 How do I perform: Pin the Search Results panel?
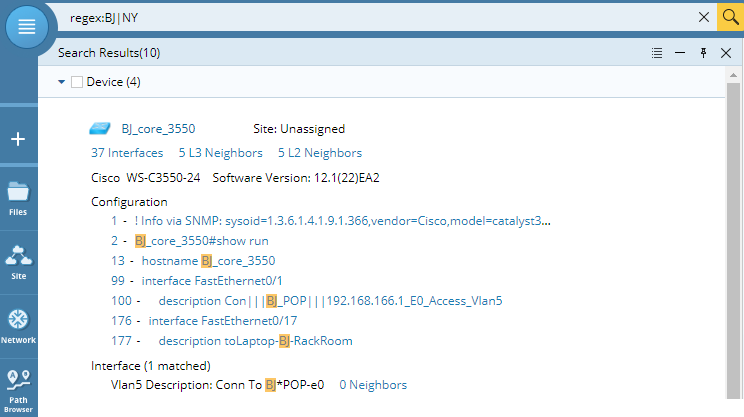click(x=704, y=53)
